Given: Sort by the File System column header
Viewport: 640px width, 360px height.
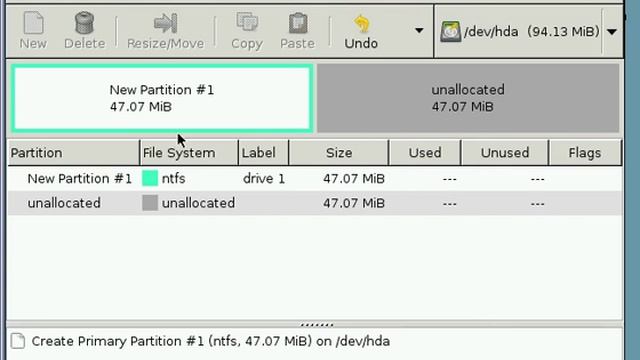Looking at the screenshot, I should 189,153.
